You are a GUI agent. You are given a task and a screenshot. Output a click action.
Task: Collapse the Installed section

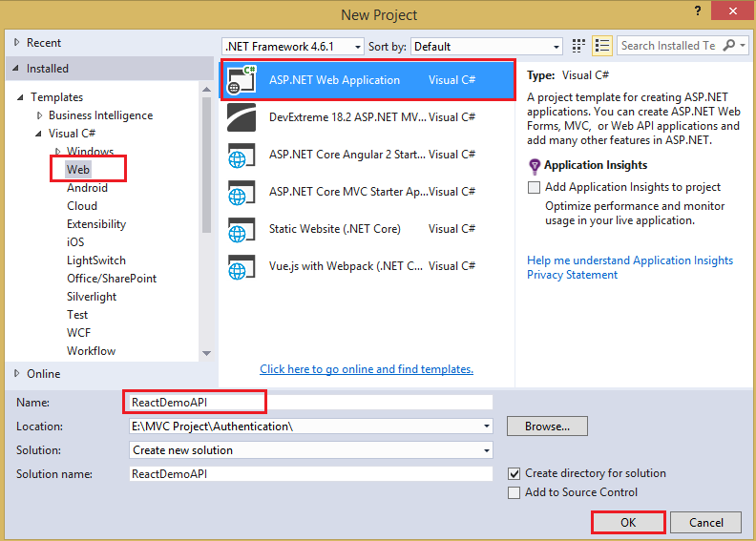tap(16, 69)
